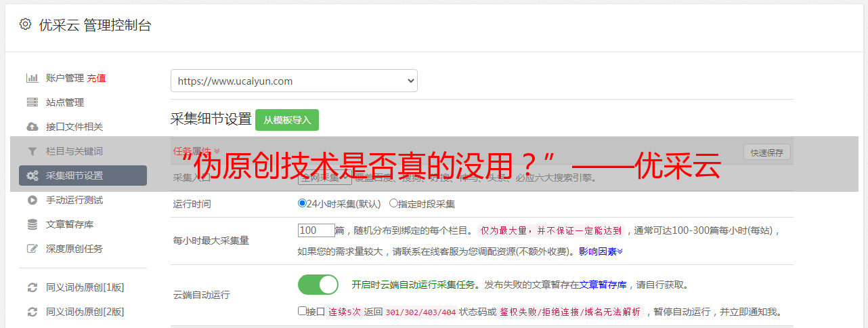The width and height of the screenshot is (868, 328).
Task: Open the https://www.ucaiyun.com site dropdown
Action: point(294,81)
